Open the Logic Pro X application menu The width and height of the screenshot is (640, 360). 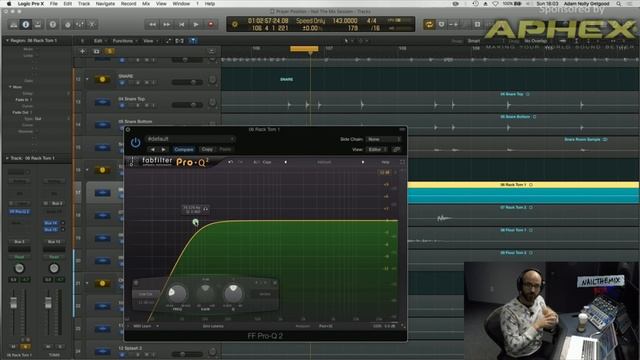(31, 4)
